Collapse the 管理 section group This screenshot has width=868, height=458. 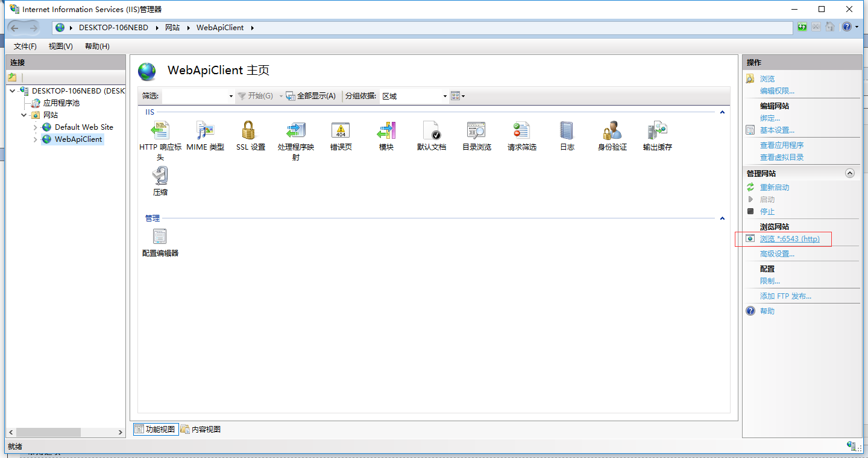(722, 218)
